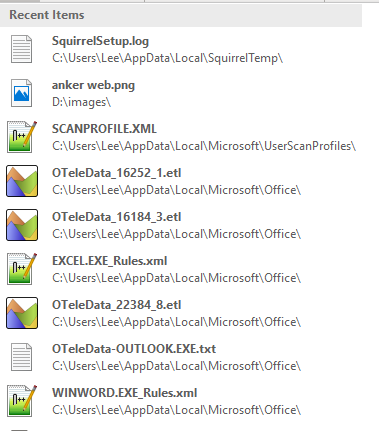Select OTeleData-OUTLOOK.EXE.txt file name
The image size is (379, 431).
134,349
